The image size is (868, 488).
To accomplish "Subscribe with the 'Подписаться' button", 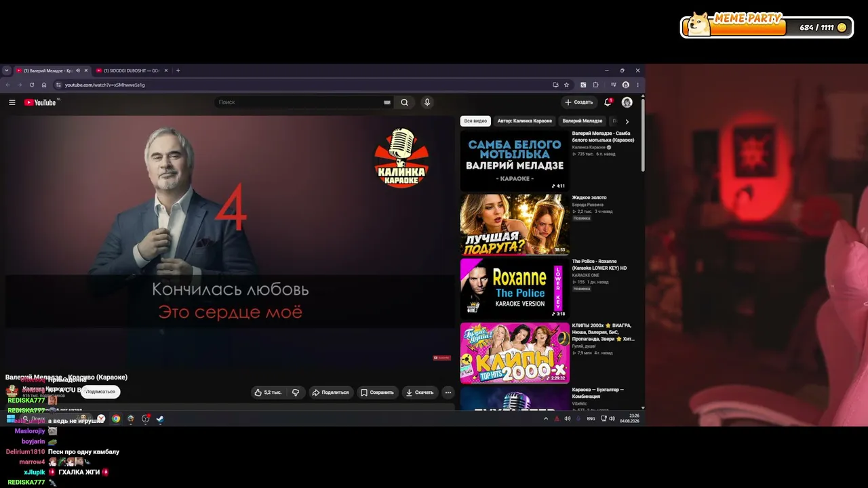I will 100,392.
